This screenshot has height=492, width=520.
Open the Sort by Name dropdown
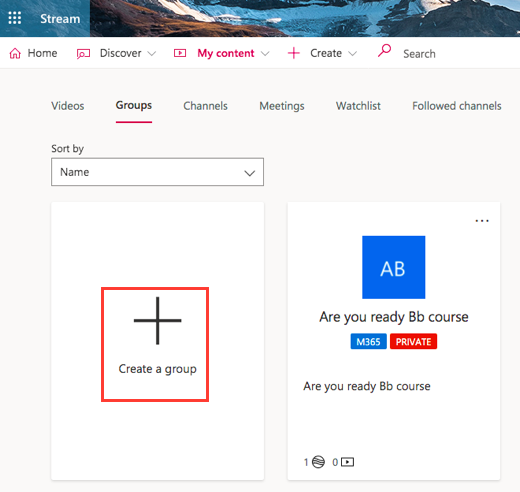pyautogui.click(x=157, y=172)
